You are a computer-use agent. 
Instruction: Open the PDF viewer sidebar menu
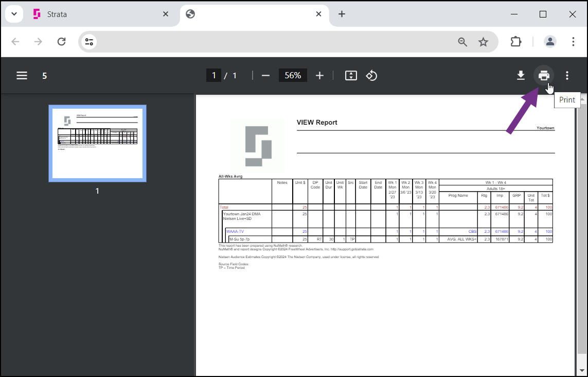pyautogui.click(x=22, y=75)
